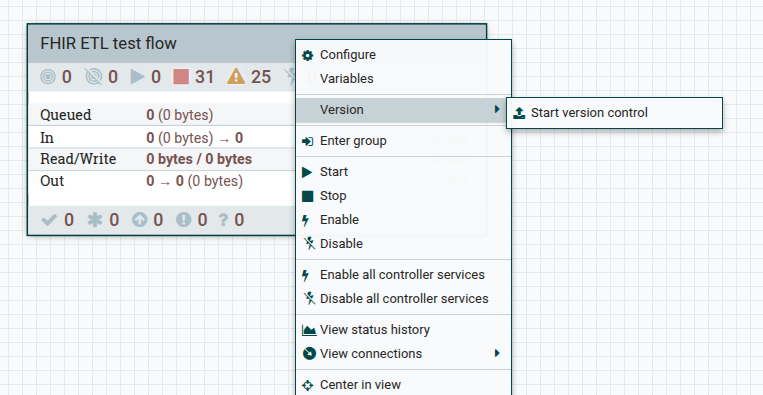Click the Enable lightning bolt icon

pos(306,220)
